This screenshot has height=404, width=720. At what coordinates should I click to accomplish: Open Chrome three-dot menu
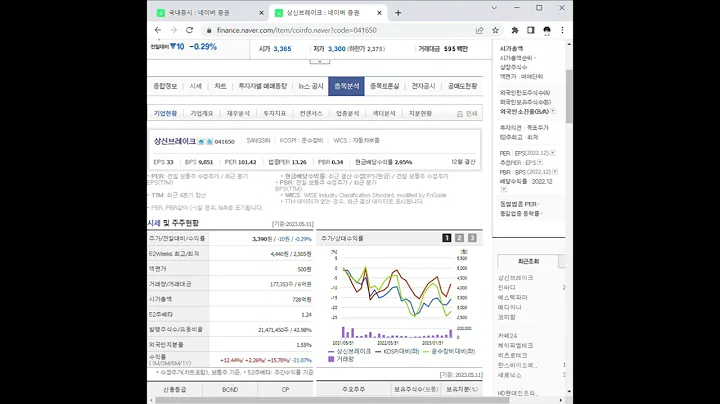562,30
